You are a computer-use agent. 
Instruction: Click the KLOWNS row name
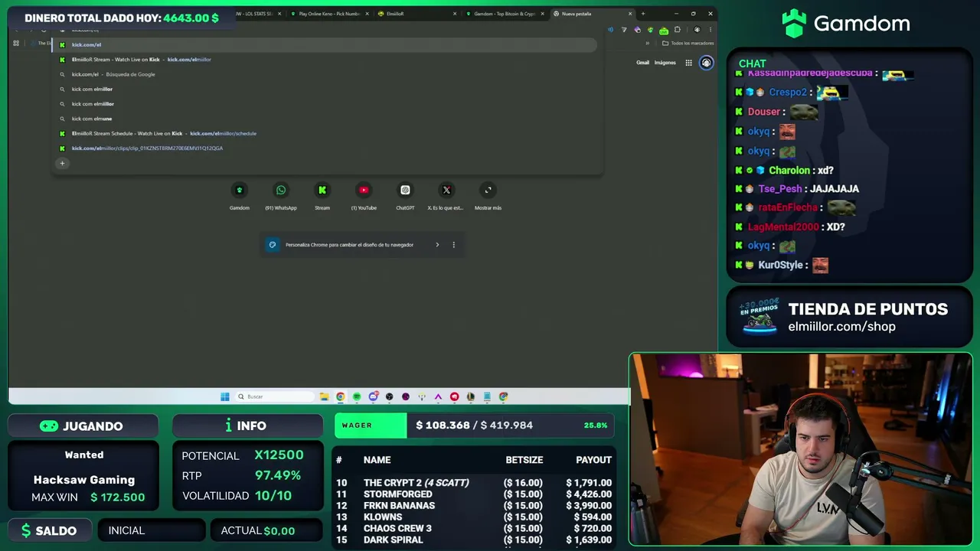[383, 517]
